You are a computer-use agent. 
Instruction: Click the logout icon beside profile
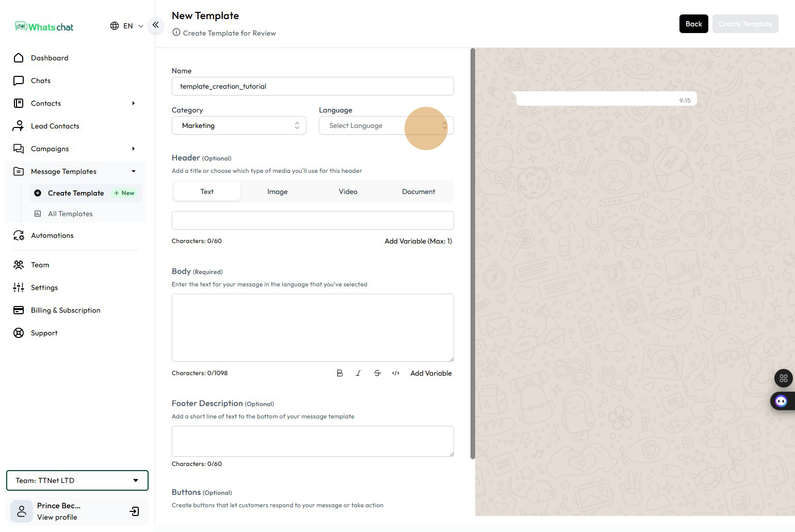(134, 511)
